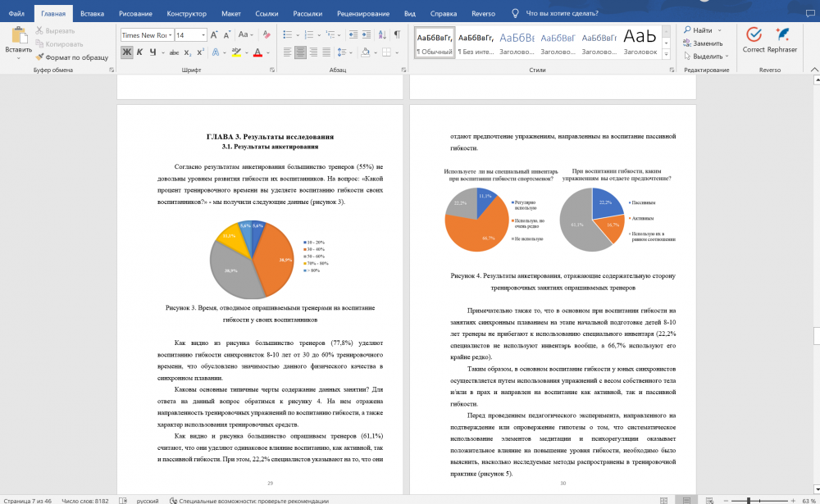Increase font size with the large A icon
The image size is (820, 504).
click(214, 35)
